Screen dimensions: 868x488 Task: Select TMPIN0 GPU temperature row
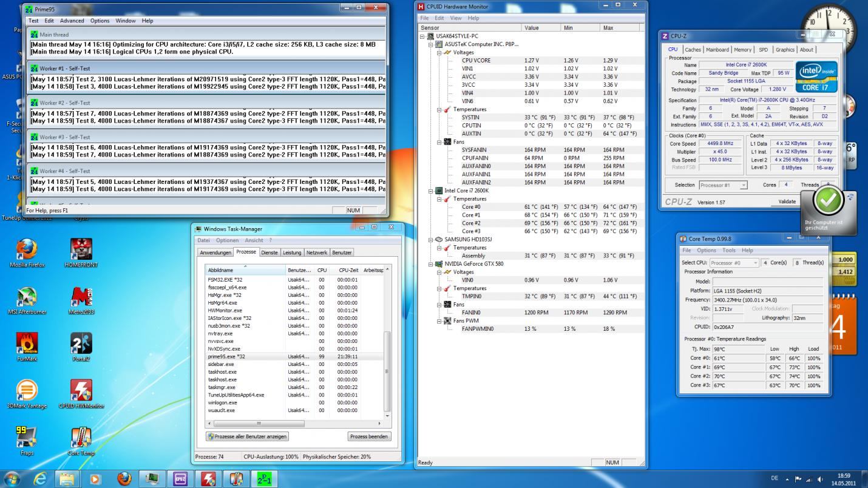coord(531,296)
